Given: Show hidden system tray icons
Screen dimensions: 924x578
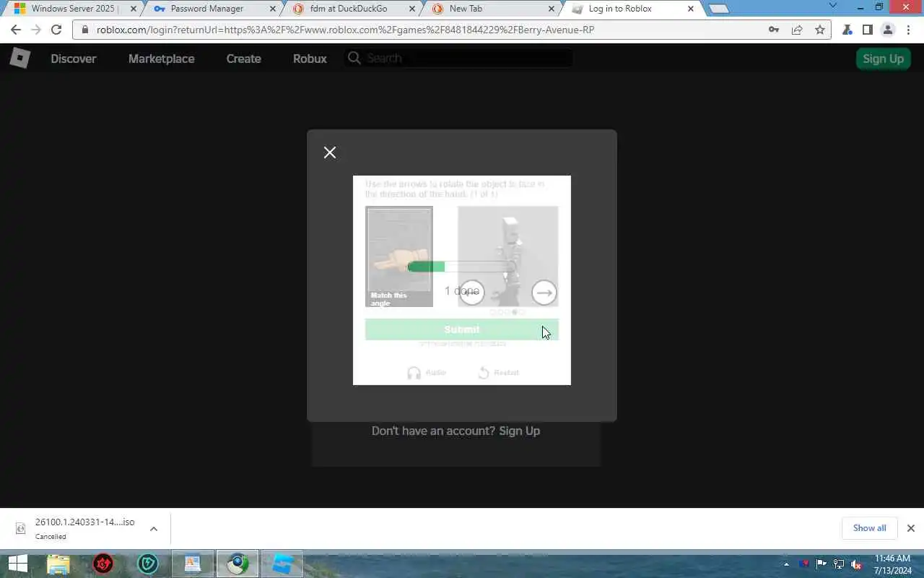Looking at the screenshot, I should (x=786, y=564).
